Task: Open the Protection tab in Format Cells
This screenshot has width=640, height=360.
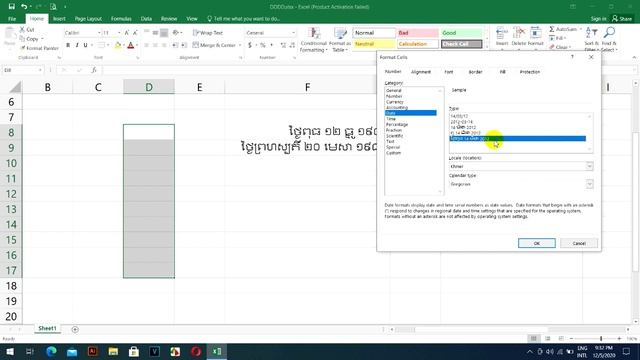Action: click(530, 72)
